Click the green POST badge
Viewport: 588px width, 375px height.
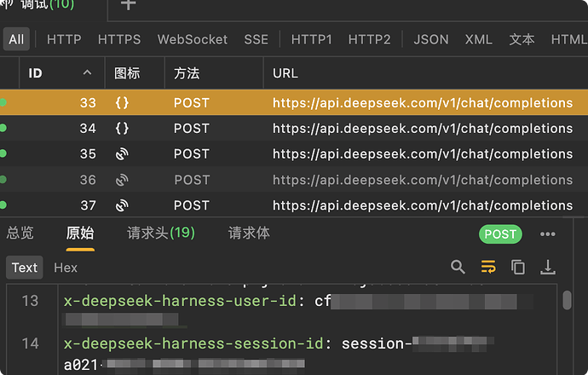coord(500,234)
